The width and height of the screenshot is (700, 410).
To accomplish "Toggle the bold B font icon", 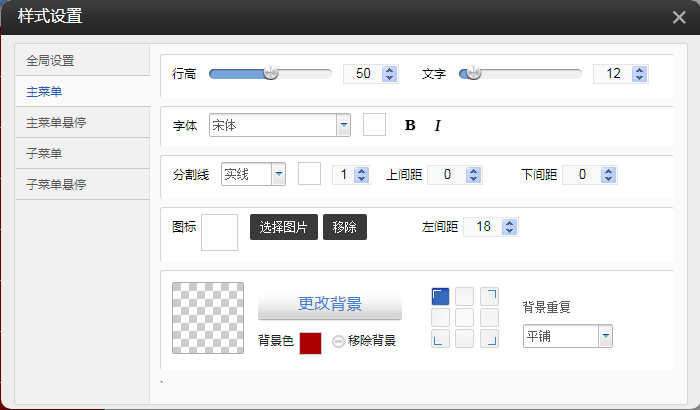I will [409, 125].
